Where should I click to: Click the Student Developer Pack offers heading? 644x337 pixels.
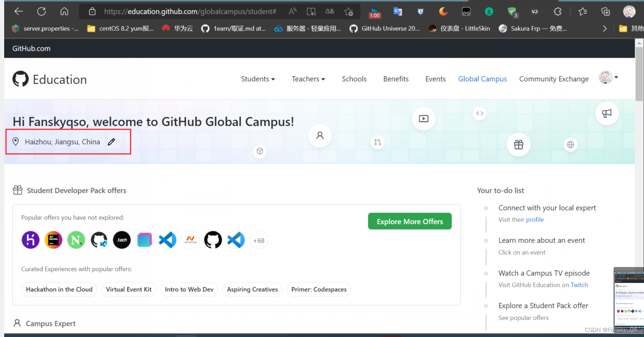(x=77, y=191)
